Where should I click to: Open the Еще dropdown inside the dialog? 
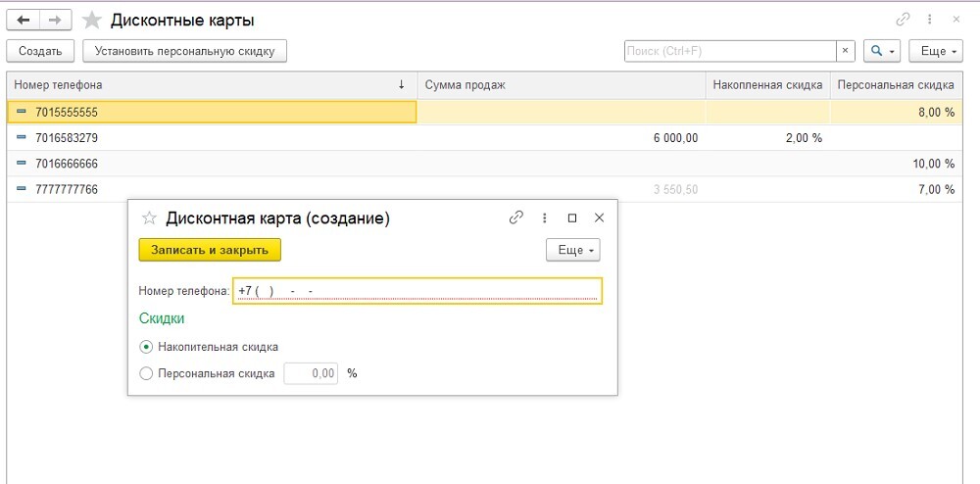(572, 251)
